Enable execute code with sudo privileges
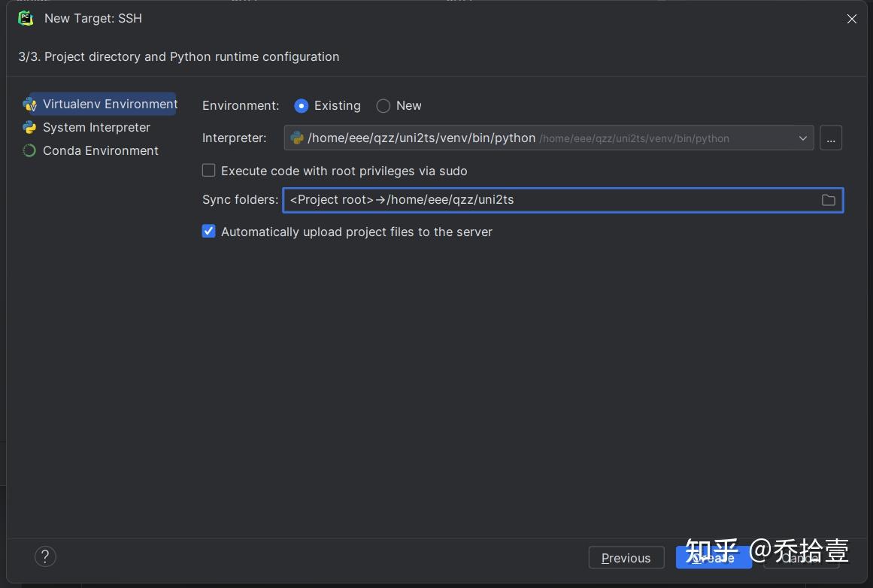873x588 pixels. pyautogui.click(x=208, y=170)
